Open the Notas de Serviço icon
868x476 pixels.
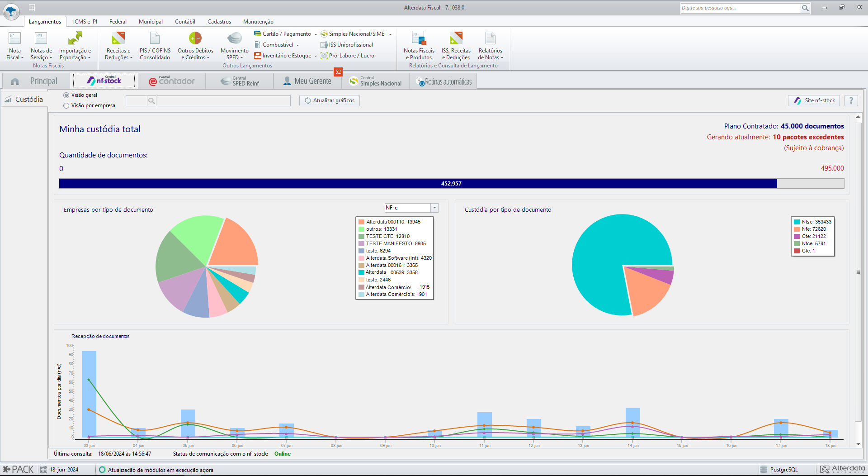click(x=41, y=38)
